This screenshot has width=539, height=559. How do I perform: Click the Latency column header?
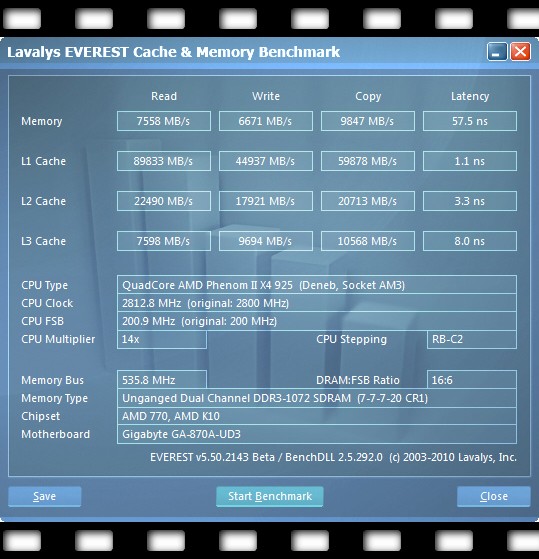point(470,96)
